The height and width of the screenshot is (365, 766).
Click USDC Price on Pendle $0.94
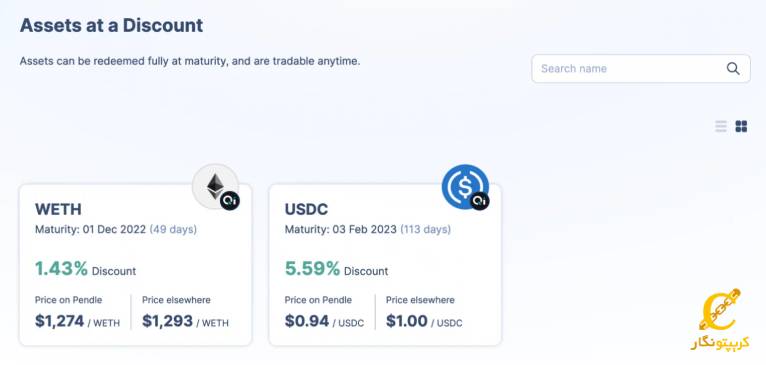tap(307, 321)
